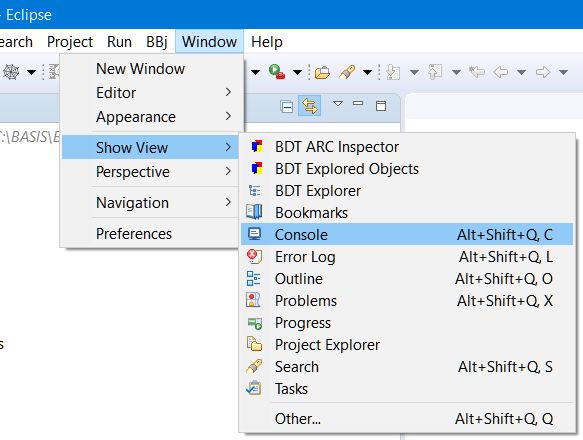The image size is (583, 440).
Task: Open the Back history dropdown arrow
Action: tap(521, 72)
